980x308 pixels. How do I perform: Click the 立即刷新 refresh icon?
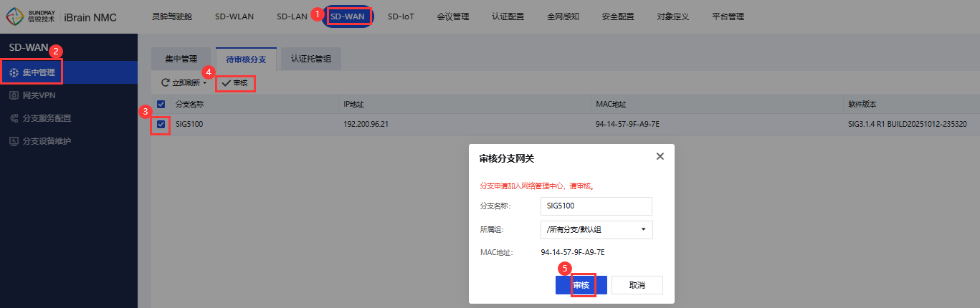click(165, 83)
